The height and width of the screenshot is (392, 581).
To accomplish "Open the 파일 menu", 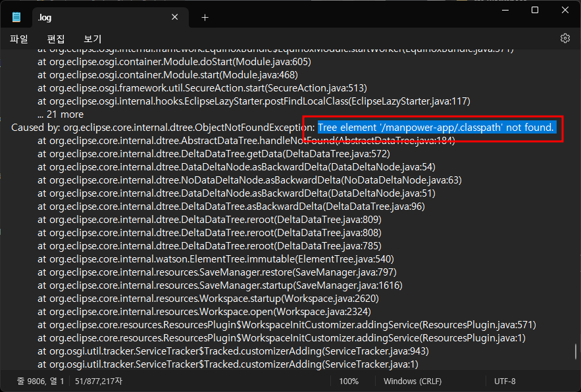I will click(x=19, y=39).
